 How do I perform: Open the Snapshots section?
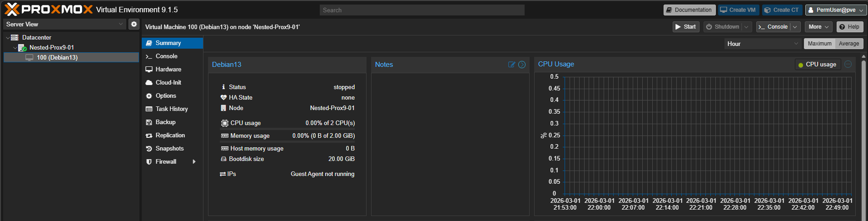(172, 149)
